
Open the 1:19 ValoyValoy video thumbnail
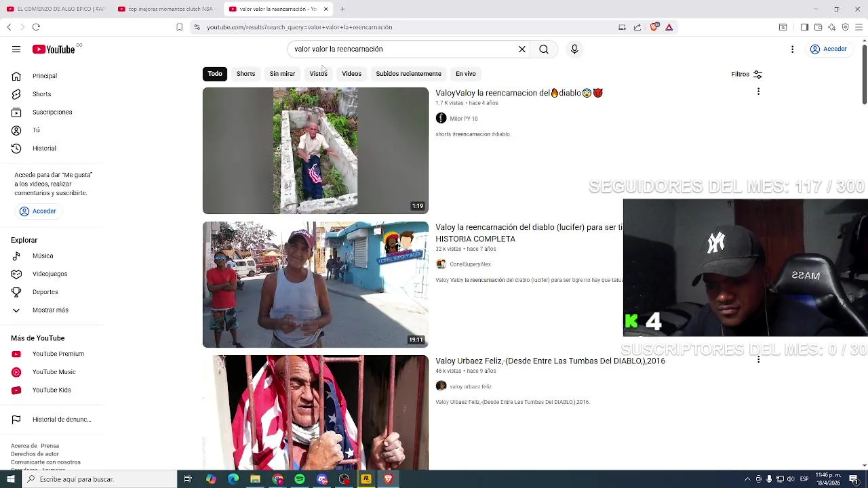[315, 150]
